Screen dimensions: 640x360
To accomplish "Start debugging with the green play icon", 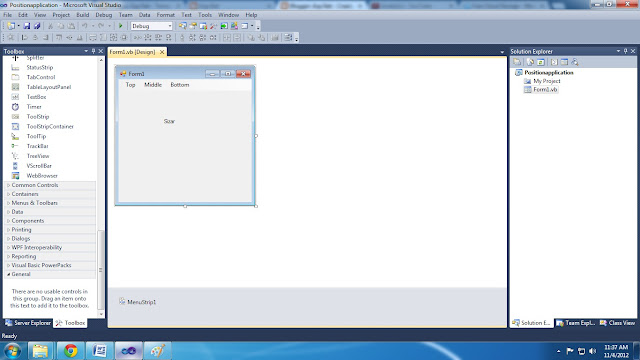I will [x=120, y=26].
